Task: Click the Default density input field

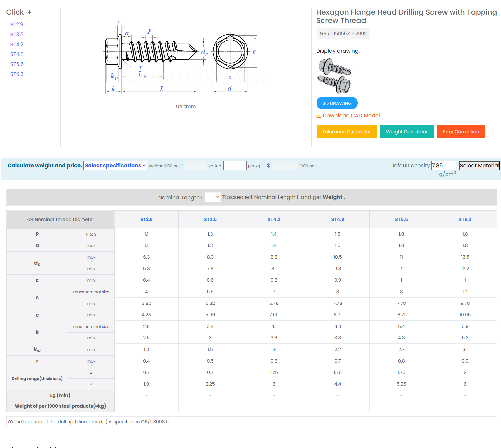Action: (444, 166)
